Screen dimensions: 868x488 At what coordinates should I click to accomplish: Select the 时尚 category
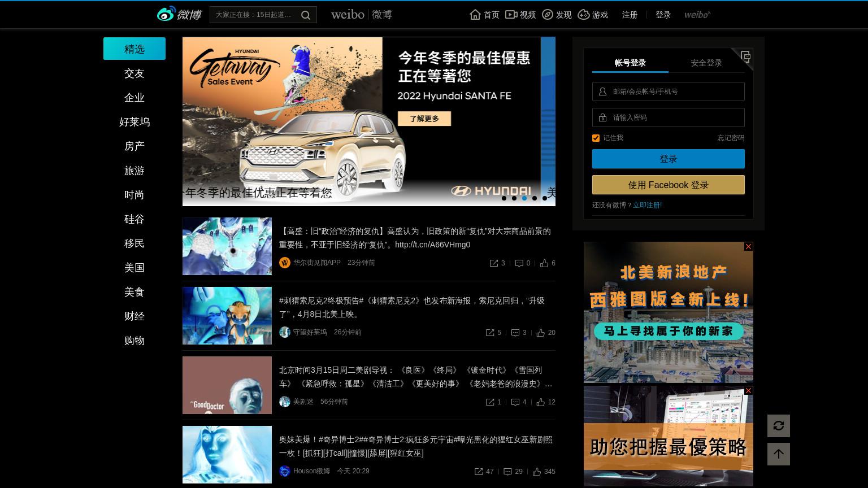coord(134,195)
